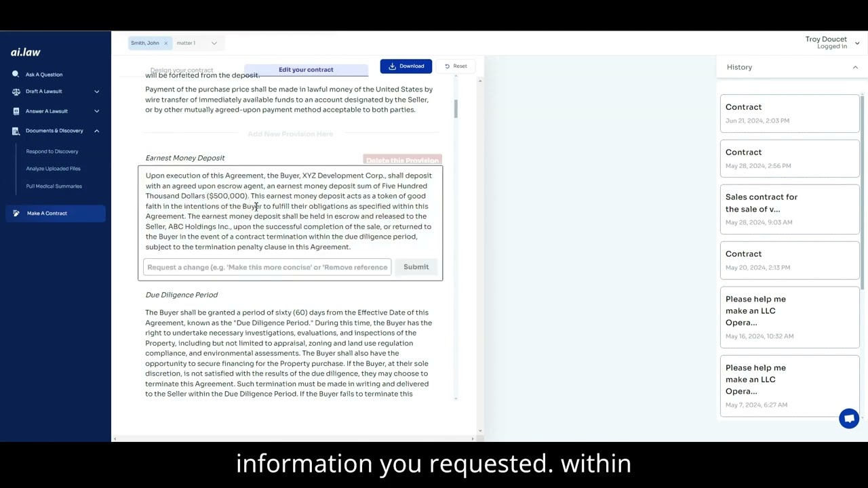Click the contract vertical scrollbar
868x488 pixels.
456,108
